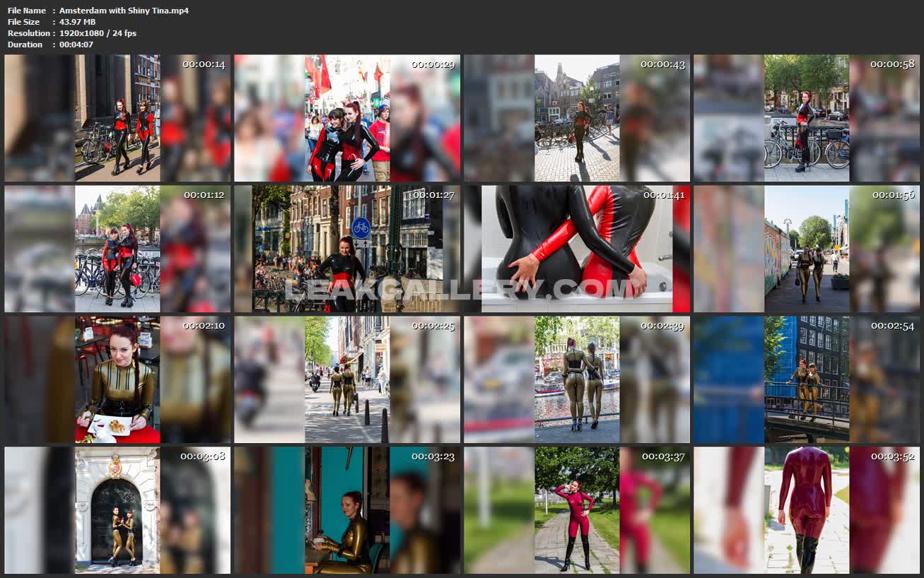Open the frame marked 00:00:29

347,118
